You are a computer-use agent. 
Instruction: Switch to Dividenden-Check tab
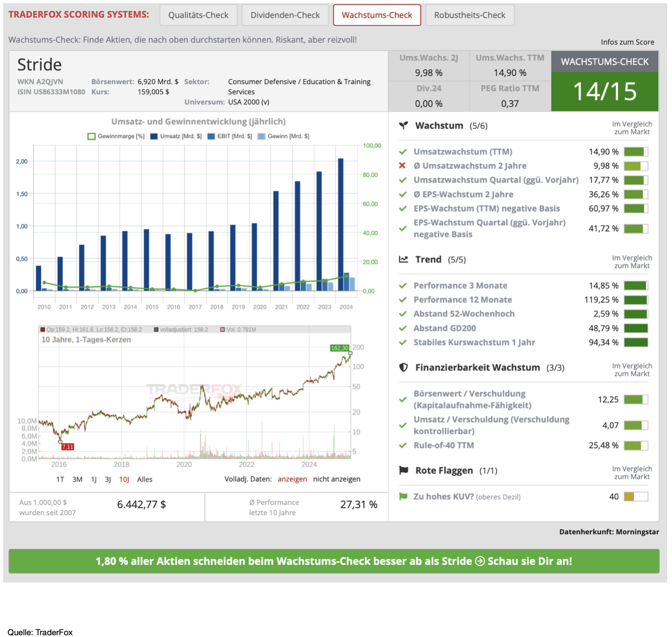point(285,15)
